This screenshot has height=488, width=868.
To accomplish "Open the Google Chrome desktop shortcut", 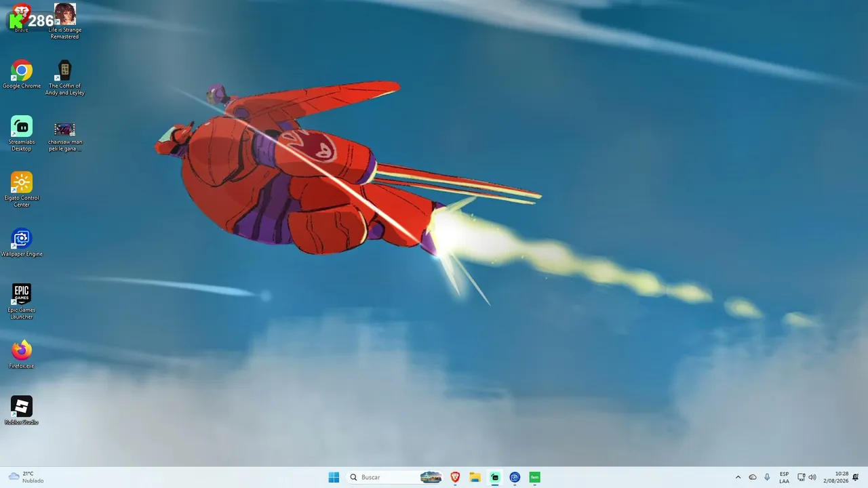I will [22, 75].
